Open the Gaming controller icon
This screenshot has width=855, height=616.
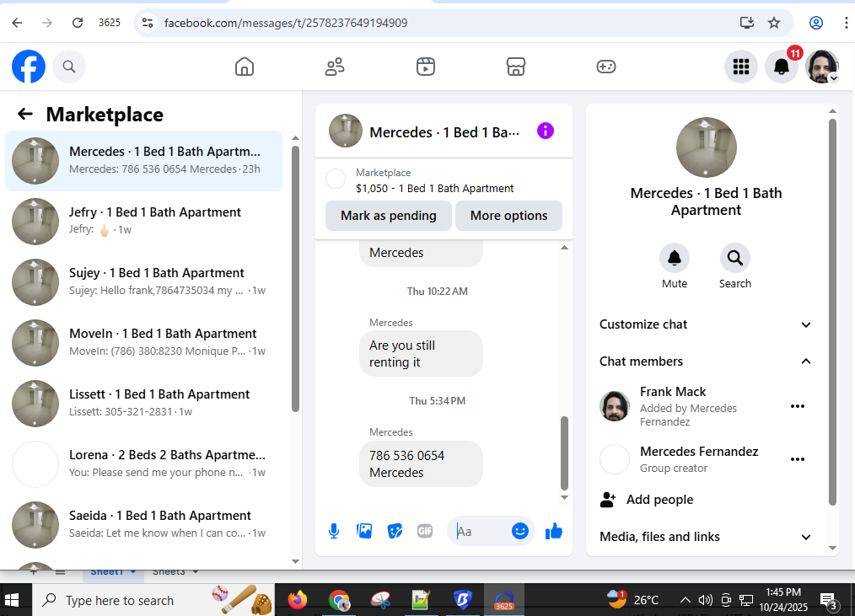605,67
